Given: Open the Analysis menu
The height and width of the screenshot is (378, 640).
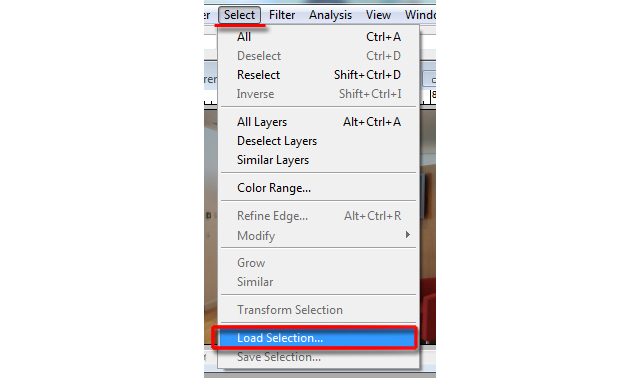Looking at the screenshot, I should coord(330,15).
